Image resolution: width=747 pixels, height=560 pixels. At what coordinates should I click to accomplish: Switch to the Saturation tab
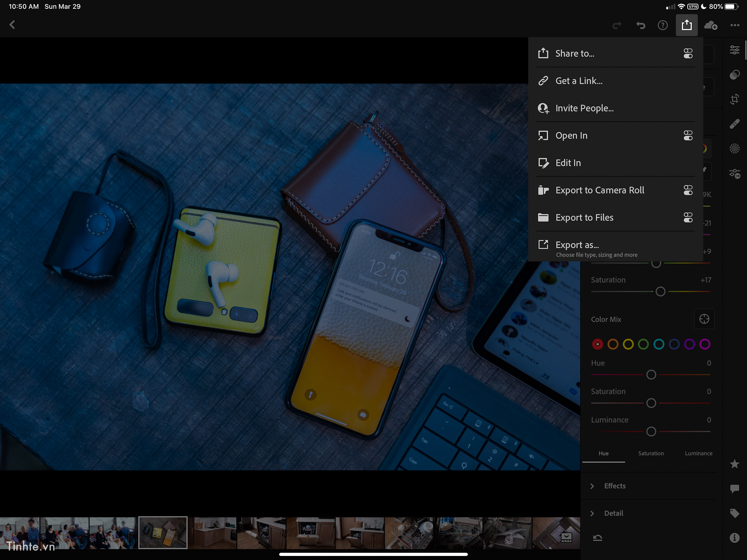click(x=651, y=453)
